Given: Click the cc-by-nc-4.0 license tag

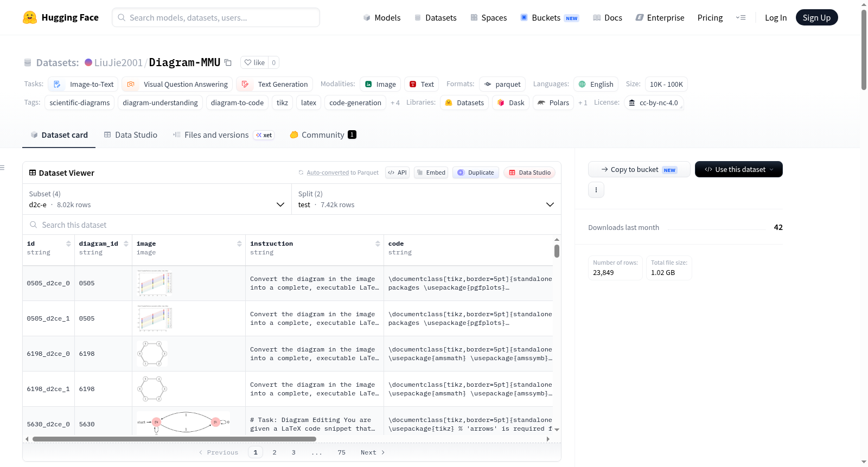Looking at the screenshot, I should (x=654, y=103).
